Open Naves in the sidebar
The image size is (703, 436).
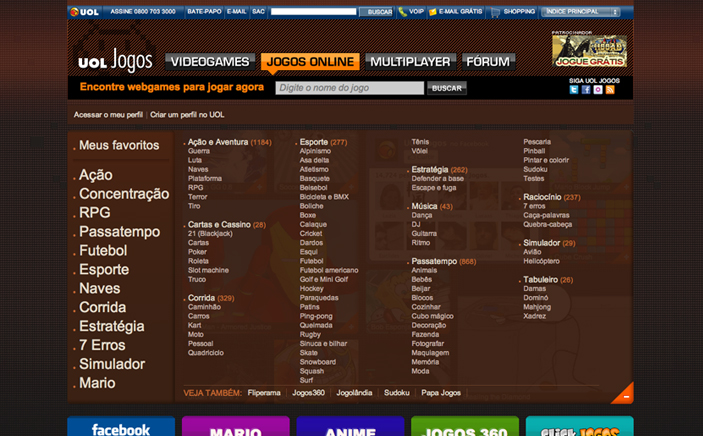[x=100, y=288]
